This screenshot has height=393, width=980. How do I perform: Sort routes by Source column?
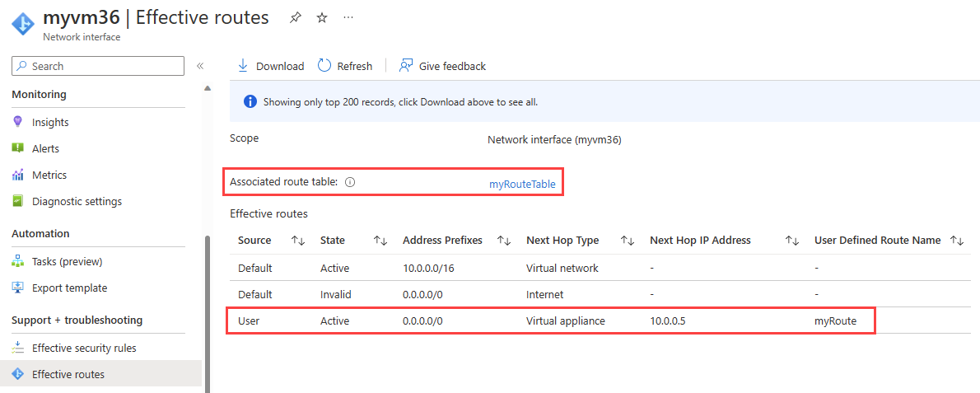(x=298, y=241)
